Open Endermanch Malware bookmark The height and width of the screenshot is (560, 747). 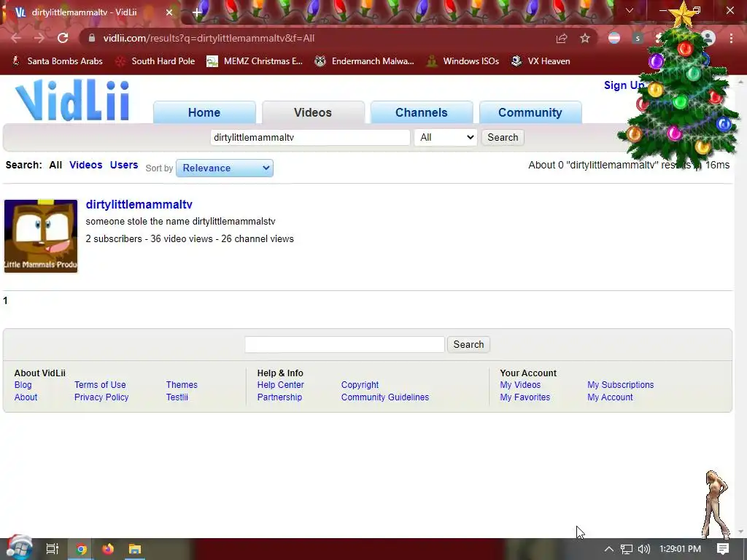(x=365, y=61)
